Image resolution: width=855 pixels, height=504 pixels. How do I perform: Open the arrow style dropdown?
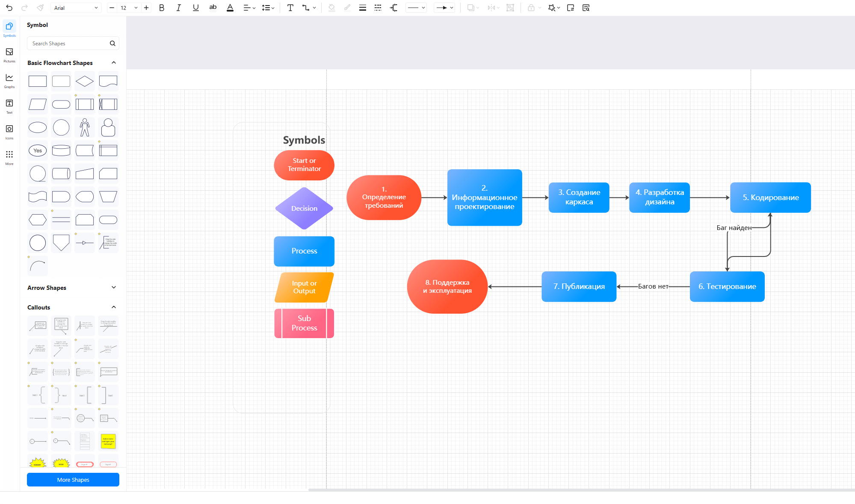[444, 8]
